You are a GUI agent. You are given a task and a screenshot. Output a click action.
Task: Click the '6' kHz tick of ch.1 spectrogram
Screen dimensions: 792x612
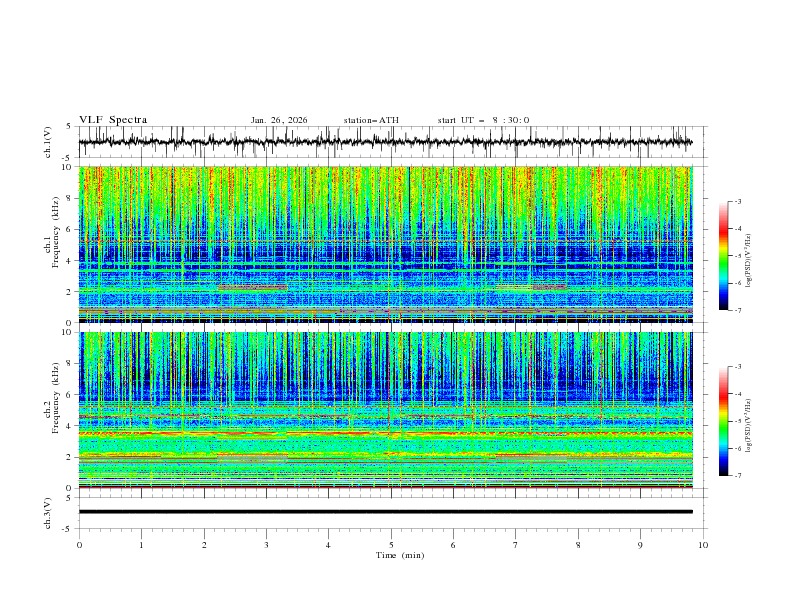(69, 229)
